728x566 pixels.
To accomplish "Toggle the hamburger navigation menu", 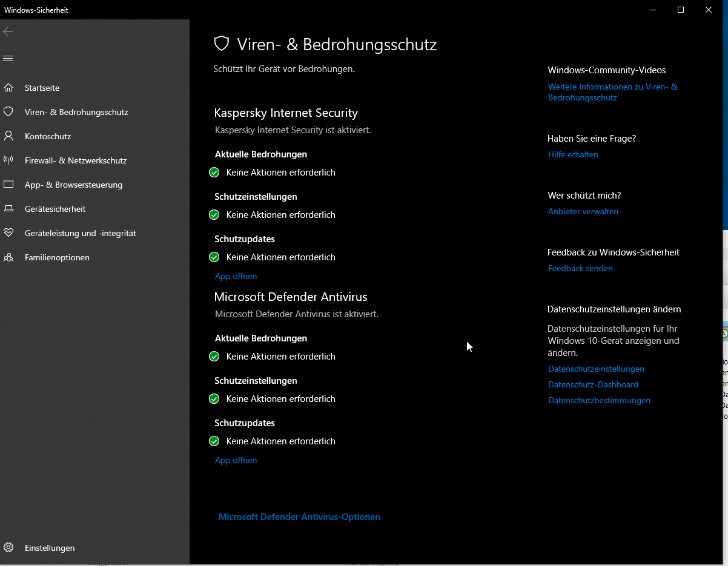I will pyautogui.click(x=8, y=59).
